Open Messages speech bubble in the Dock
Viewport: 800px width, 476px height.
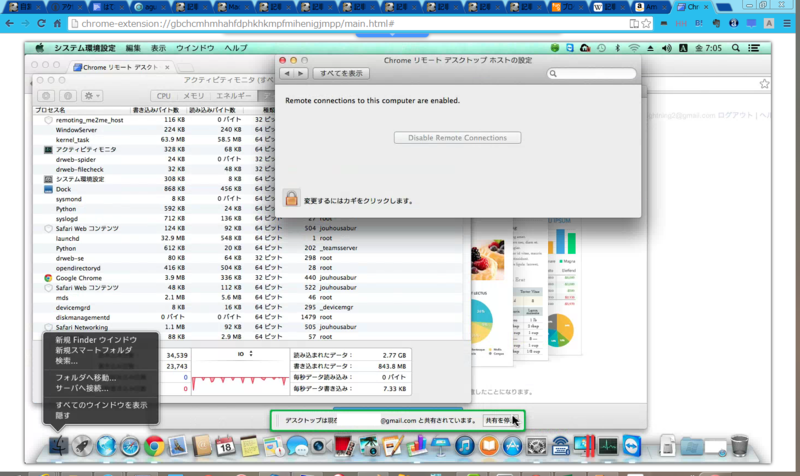coord(296,446)
